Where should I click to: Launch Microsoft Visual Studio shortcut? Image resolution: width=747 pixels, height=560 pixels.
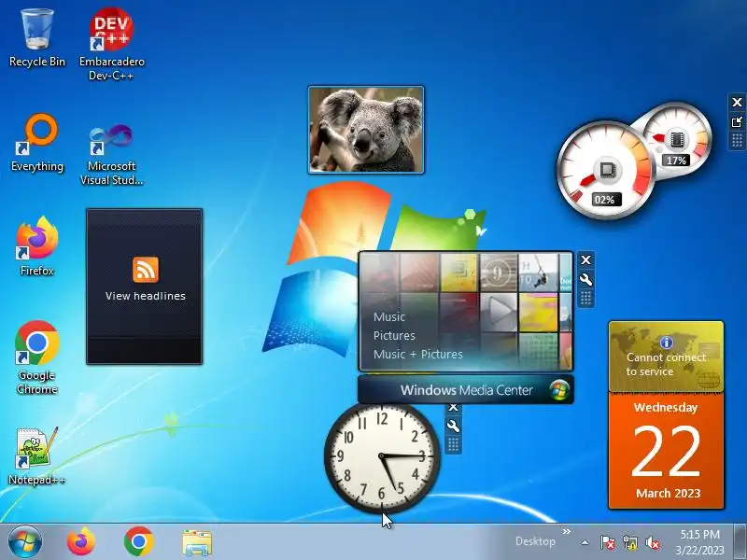click(111, 153)
